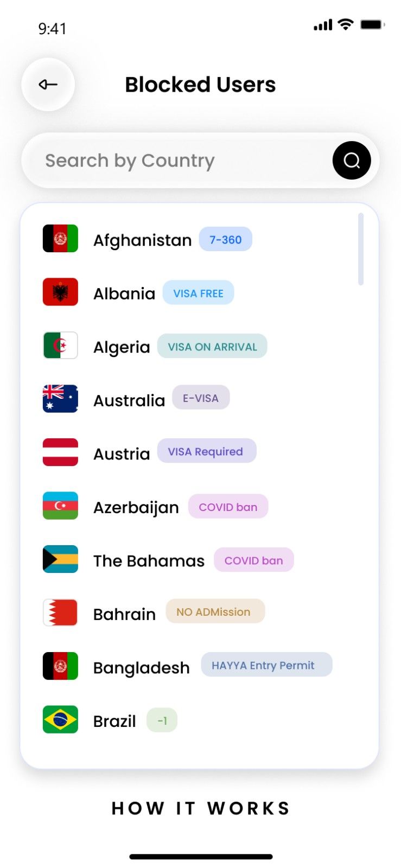Click the 7-360 tag beside Afghanistan

(x=225, y=240)
